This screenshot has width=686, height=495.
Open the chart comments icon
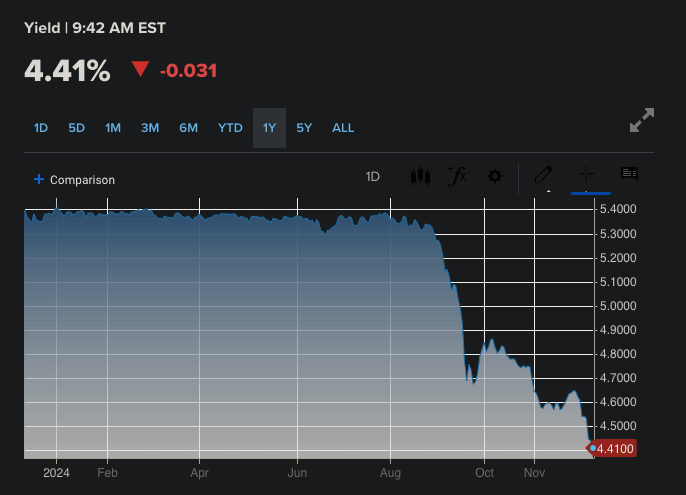629,174
